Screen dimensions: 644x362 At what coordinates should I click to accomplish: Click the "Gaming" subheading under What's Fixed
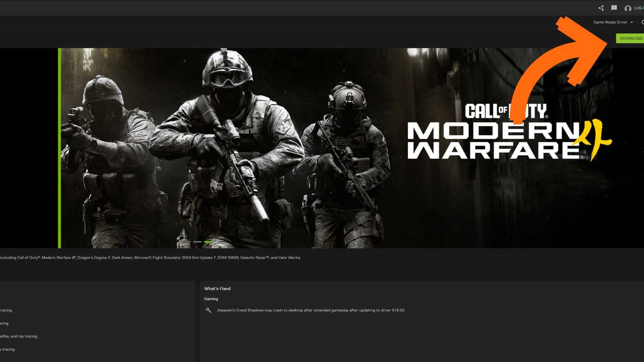211,299
